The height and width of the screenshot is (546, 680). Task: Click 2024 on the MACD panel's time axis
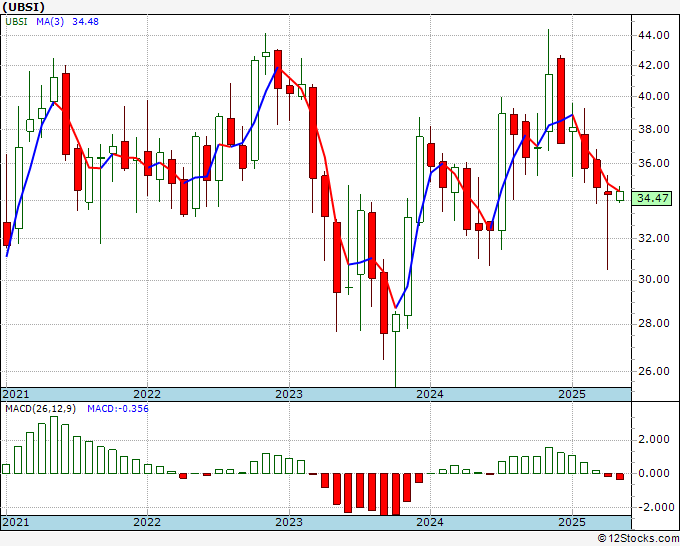point(430,522)
